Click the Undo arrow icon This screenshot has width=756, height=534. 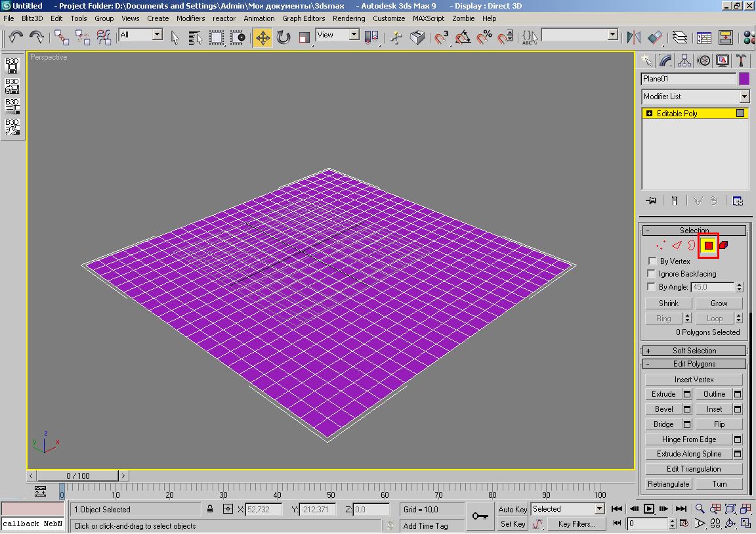tap(16, 37)
